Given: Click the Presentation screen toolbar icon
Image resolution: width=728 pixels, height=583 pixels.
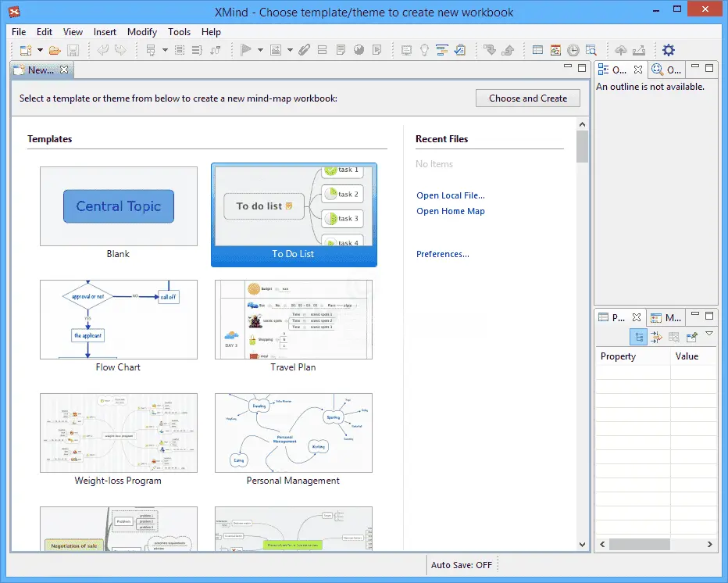Looking at the screenshot, I should 406,50.
